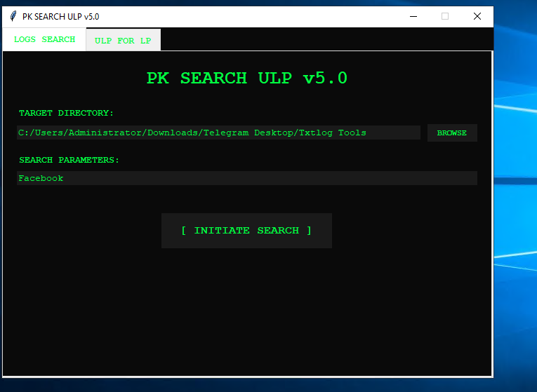The image size is (537, 392).
Task: Click the desktop strip beneath the window
Action: tap(246, 386)
